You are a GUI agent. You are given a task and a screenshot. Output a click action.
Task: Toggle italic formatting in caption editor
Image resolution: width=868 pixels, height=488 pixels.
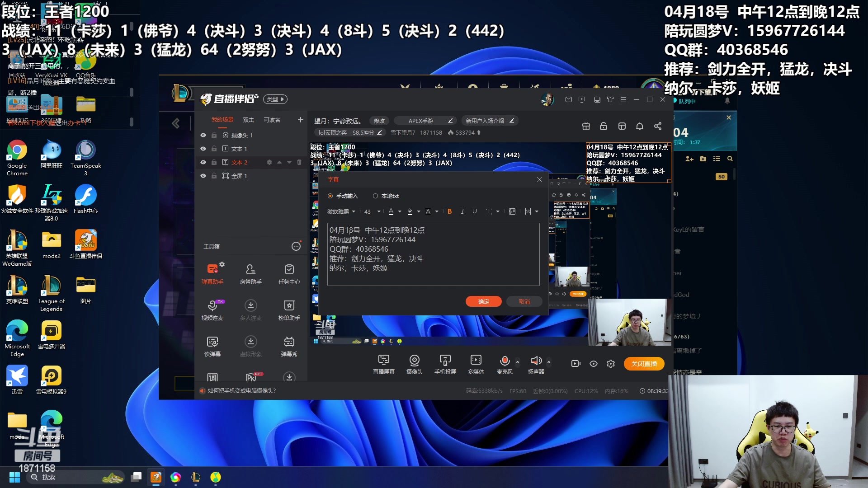[x=462, y=211]
